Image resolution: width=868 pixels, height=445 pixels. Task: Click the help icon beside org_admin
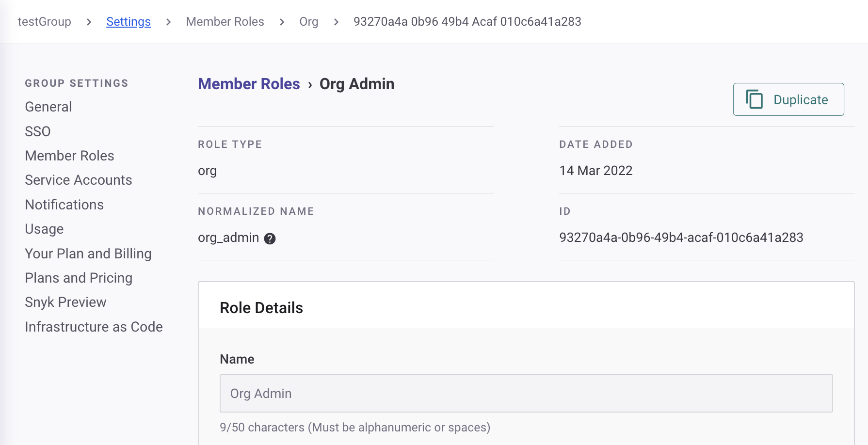(x=270, y=238)
